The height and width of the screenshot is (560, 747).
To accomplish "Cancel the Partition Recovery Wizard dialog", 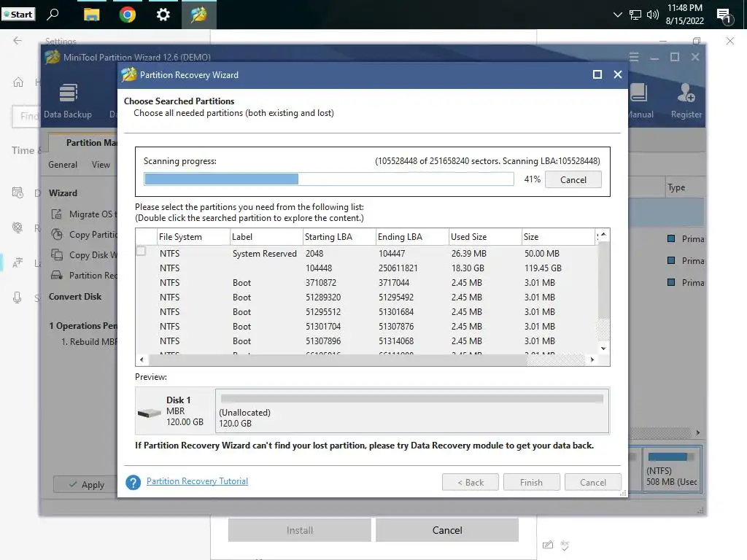I will 592,483.
